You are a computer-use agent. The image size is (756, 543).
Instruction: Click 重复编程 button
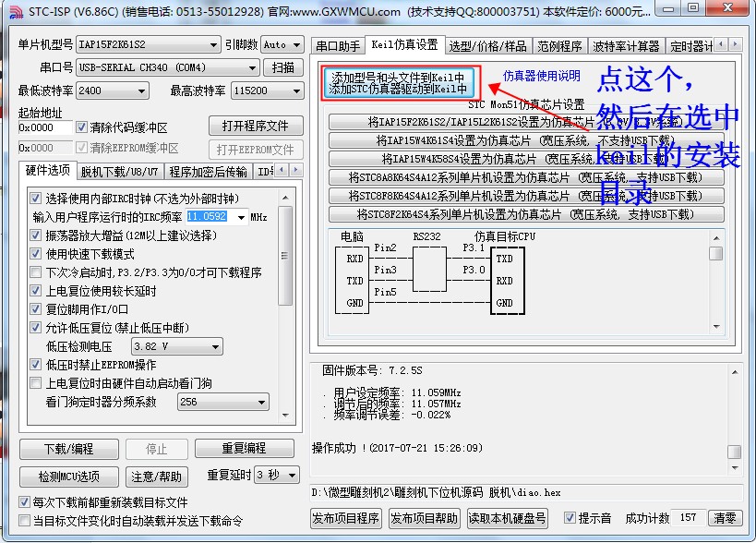[244, 448]
